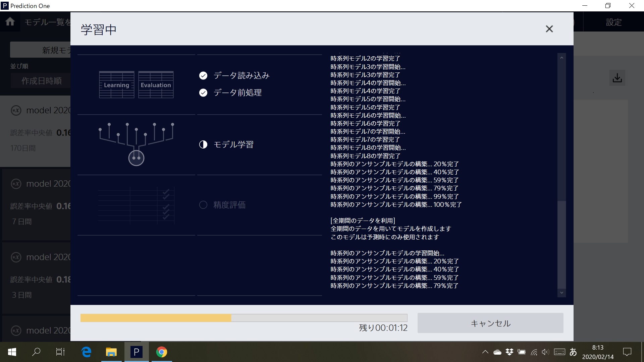Open the Windows Start menu
644x362 pixels.
pos(12,352)
